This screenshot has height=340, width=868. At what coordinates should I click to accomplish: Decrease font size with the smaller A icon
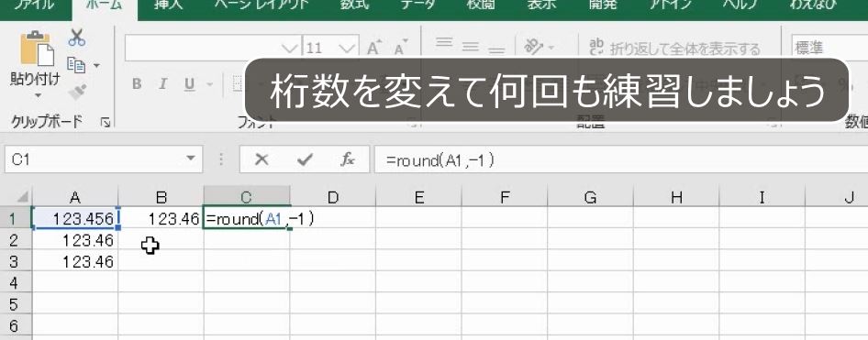tap(401, 48)
